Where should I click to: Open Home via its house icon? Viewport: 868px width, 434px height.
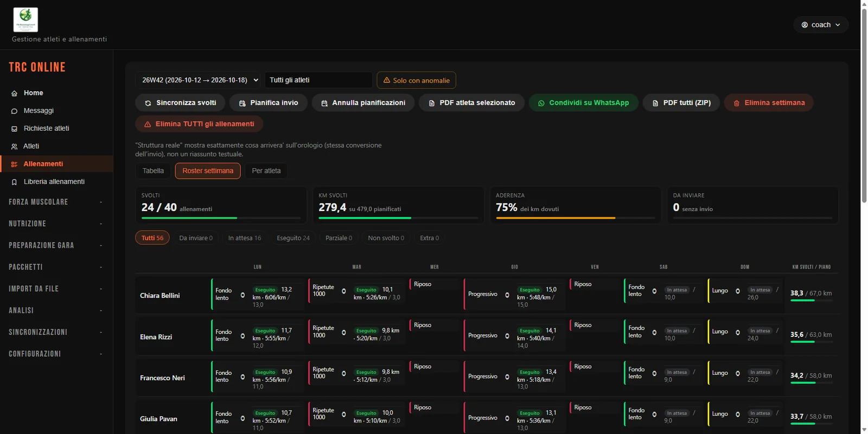[14, 93]
